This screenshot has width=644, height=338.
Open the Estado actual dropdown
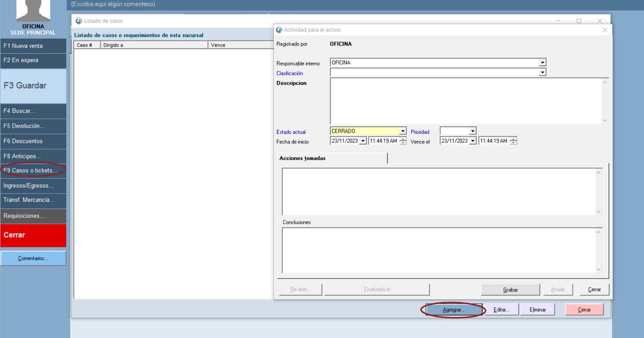[x=402, y=131]
